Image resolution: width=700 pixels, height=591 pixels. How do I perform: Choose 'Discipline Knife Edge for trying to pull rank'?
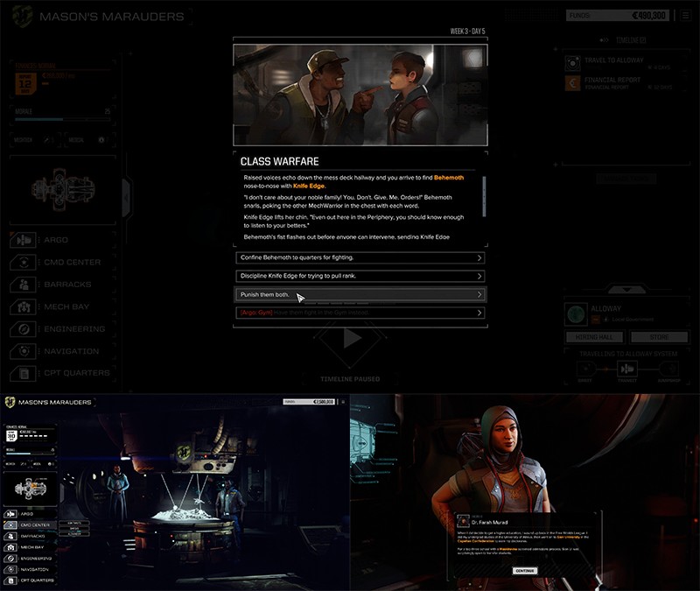[360, 277]
